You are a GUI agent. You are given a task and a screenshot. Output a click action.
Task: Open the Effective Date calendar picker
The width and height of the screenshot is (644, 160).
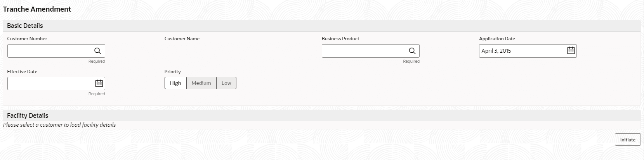tap(99, 83)
